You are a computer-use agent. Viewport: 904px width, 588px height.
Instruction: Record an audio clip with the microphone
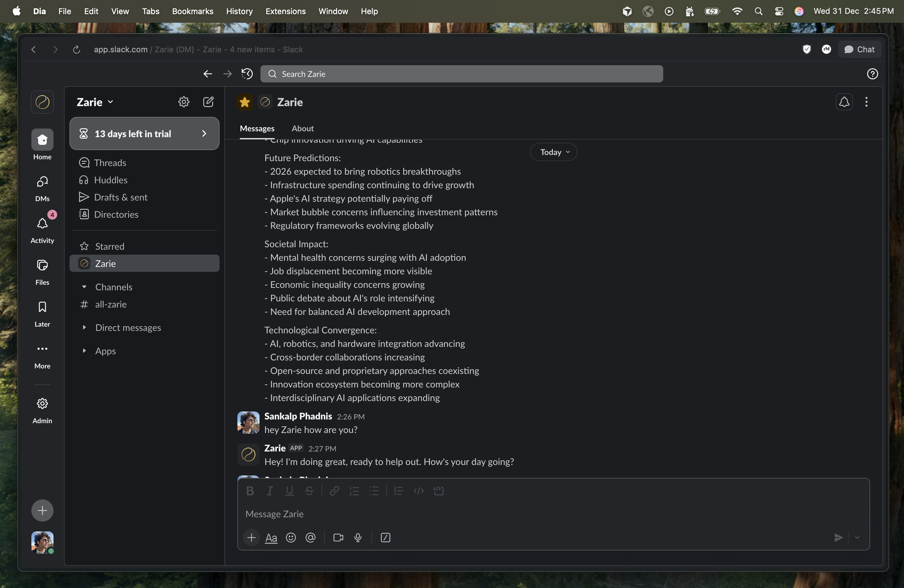358,538
